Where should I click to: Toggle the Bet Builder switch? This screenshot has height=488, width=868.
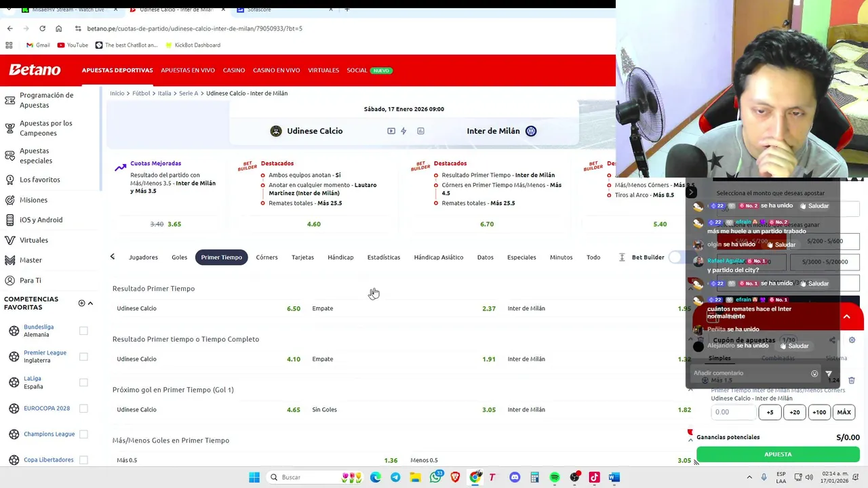pos(676,257)
